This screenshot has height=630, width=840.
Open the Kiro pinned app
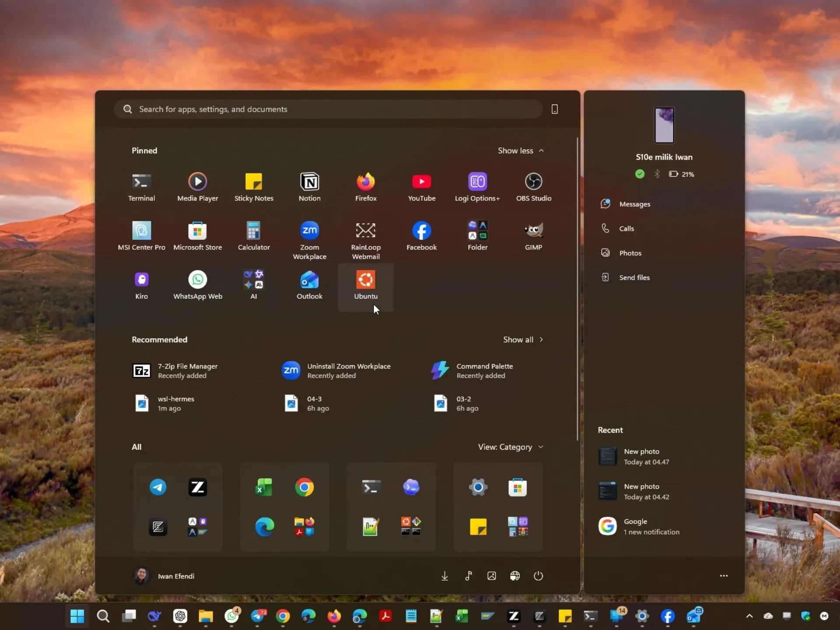point(141,285)
